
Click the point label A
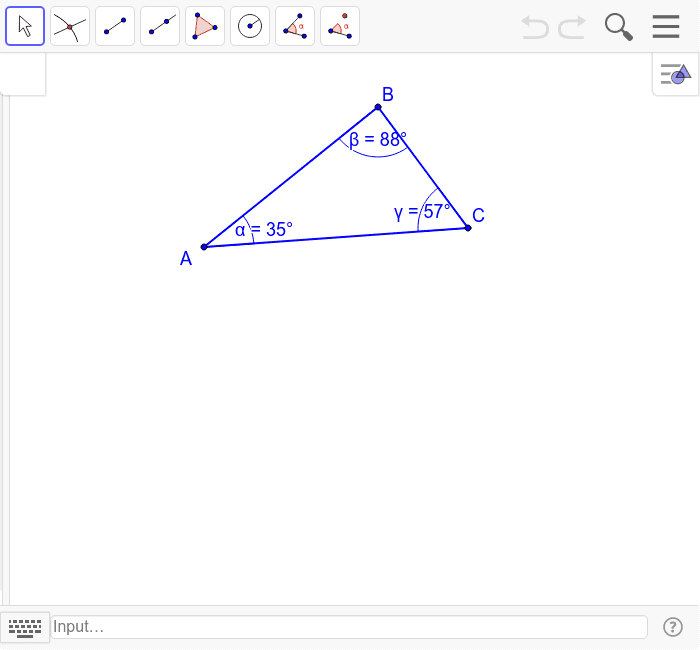[x=186, y=259]
